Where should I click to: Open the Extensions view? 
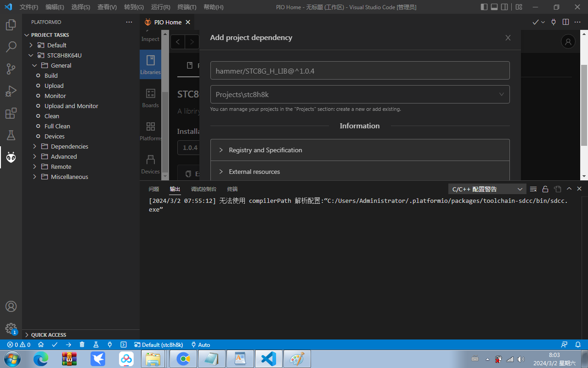pyautogui.click(x=11, y=113)
